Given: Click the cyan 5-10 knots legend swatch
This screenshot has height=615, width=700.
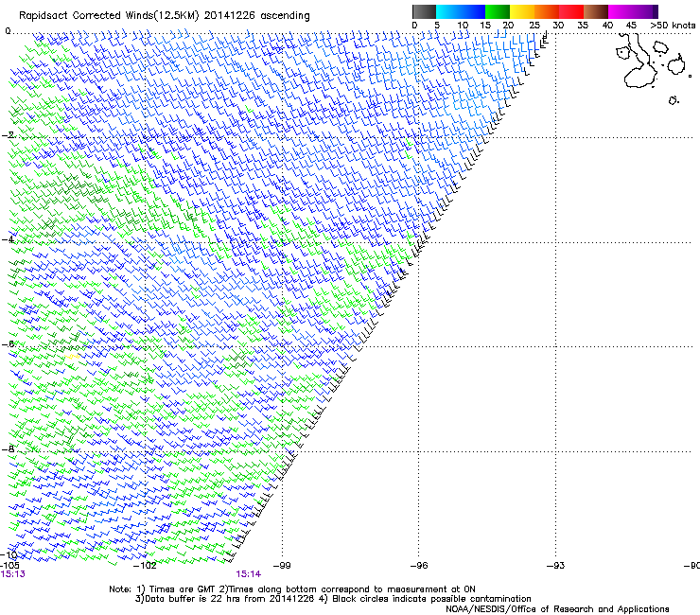Looking at the screenshot, I should click(448, 11).
